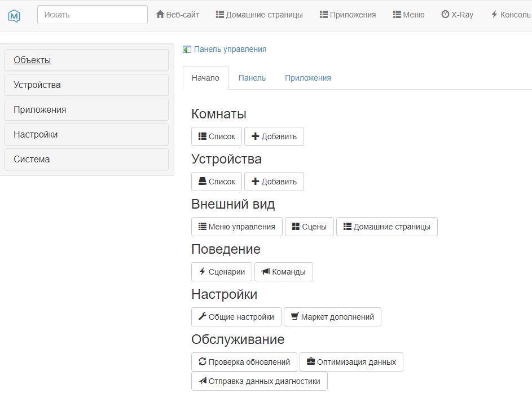532x411 pixels.
Task: Open the Приложения tab
Action: pyautogui.click(x=308, y=78)
